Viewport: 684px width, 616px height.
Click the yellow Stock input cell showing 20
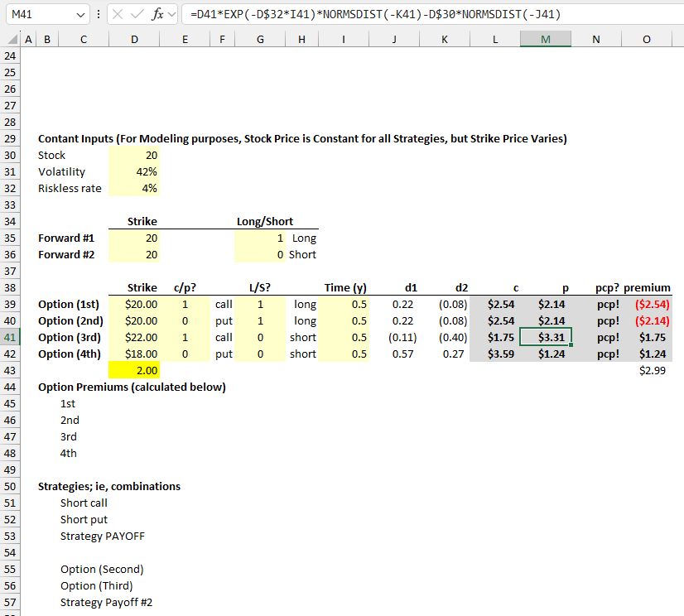point(134,155)
